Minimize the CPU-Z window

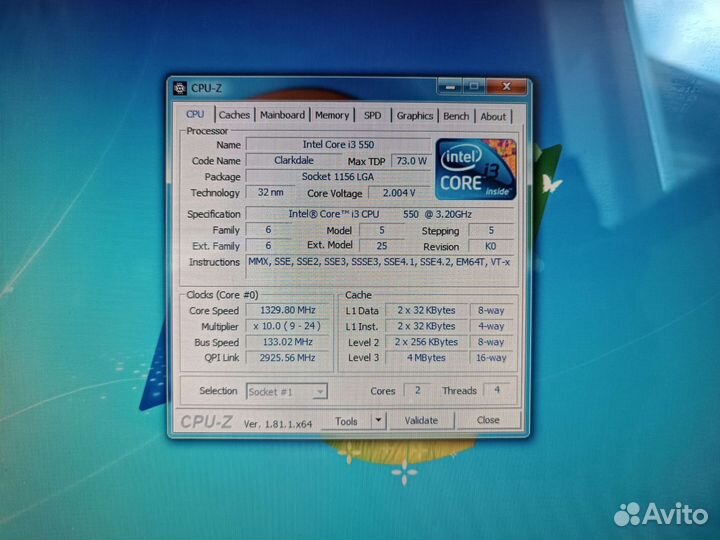[x=450, y=86]
